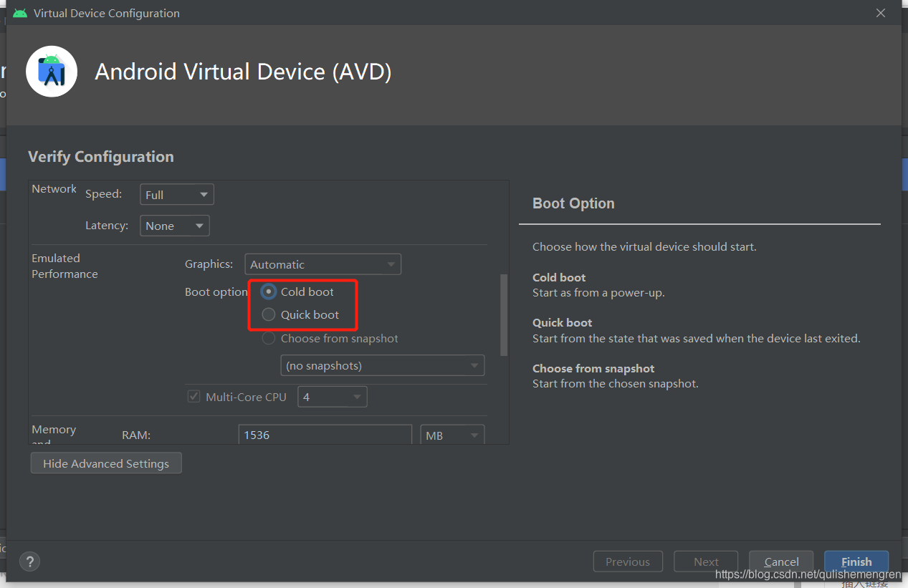Image resolution: width=908 pixels, height=588 pixels.
Task: Click the Previous button
Action: [x=628, y=562]
